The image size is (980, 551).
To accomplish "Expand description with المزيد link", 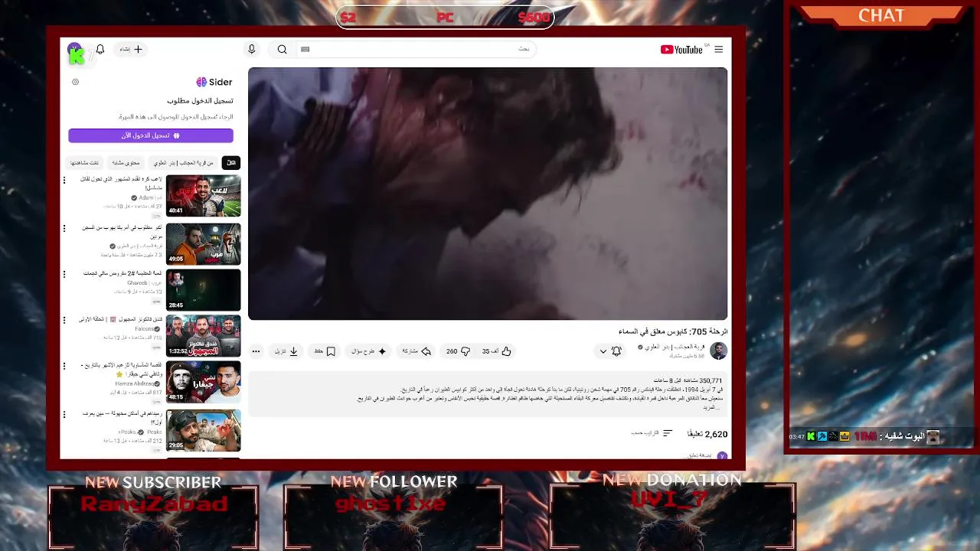I will (711, 407).
